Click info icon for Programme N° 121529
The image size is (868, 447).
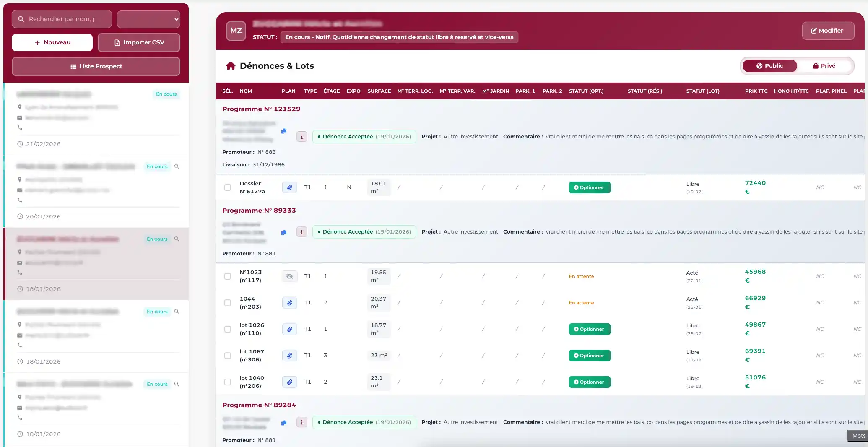[301, 137]
